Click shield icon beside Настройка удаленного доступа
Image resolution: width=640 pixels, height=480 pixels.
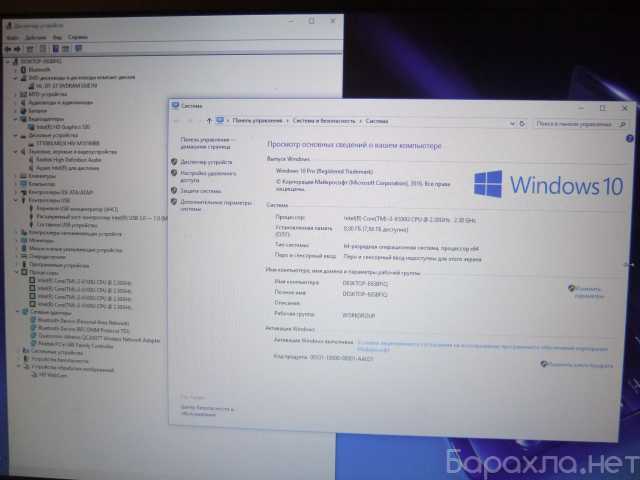pyautogui.click(x=174, y=173)
